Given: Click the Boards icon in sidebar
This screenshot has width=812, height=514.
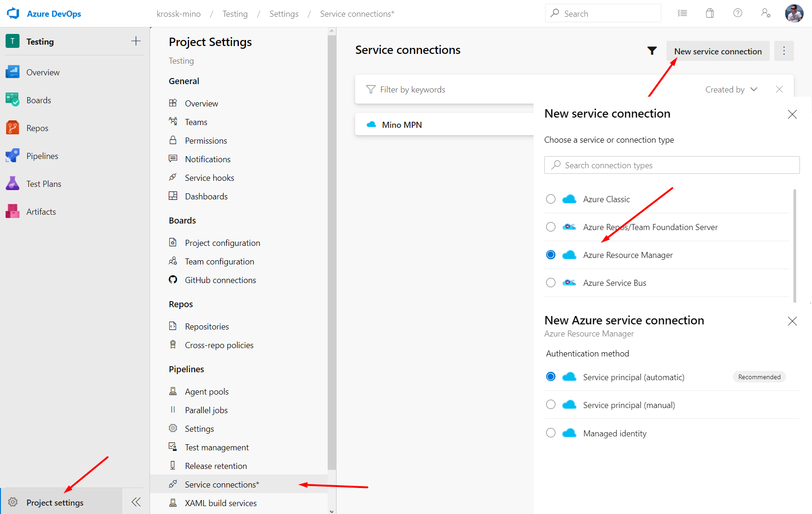Looking at the screenshot, I should [13, 100].
